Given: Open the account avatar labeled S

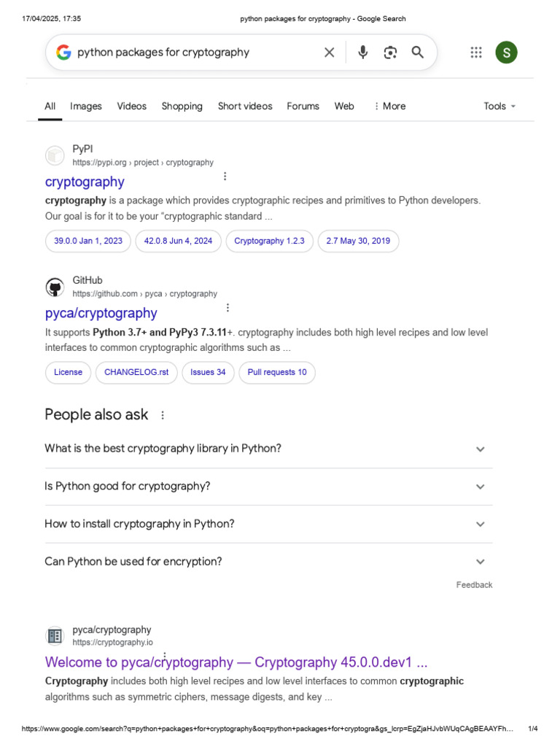Looking at the screenshot, I should 506,53.
